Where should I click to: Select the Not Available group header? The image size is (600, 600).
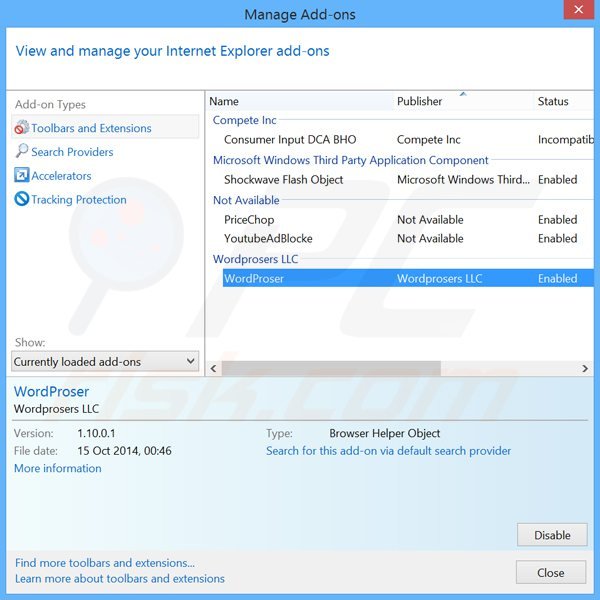[x=246, y=200]
